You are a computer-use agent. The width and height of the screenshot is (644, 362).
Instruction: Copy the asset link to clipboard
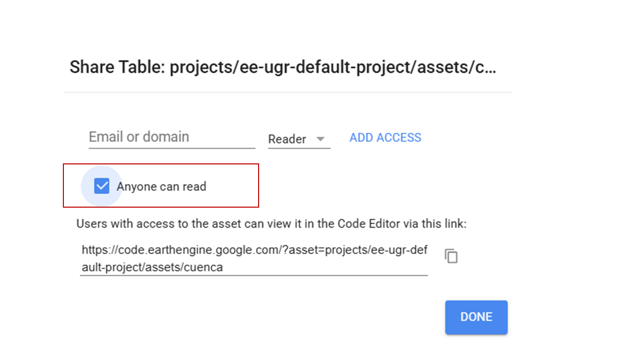tap(451, 256)
